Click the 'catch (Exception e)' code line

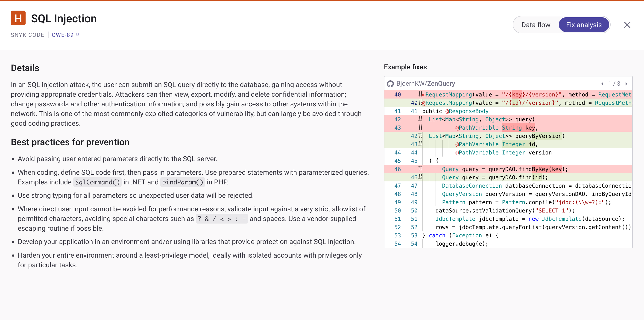[460, 235]
